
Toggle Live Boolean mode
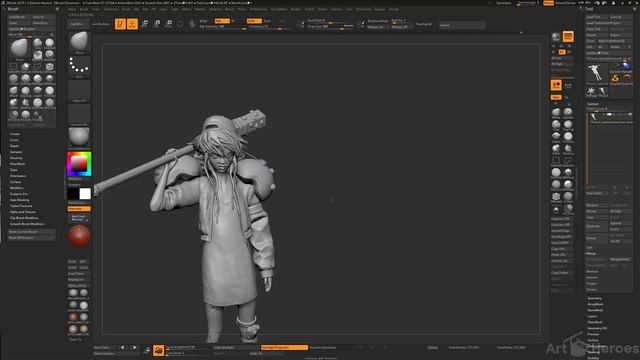(x=100, y=24)
